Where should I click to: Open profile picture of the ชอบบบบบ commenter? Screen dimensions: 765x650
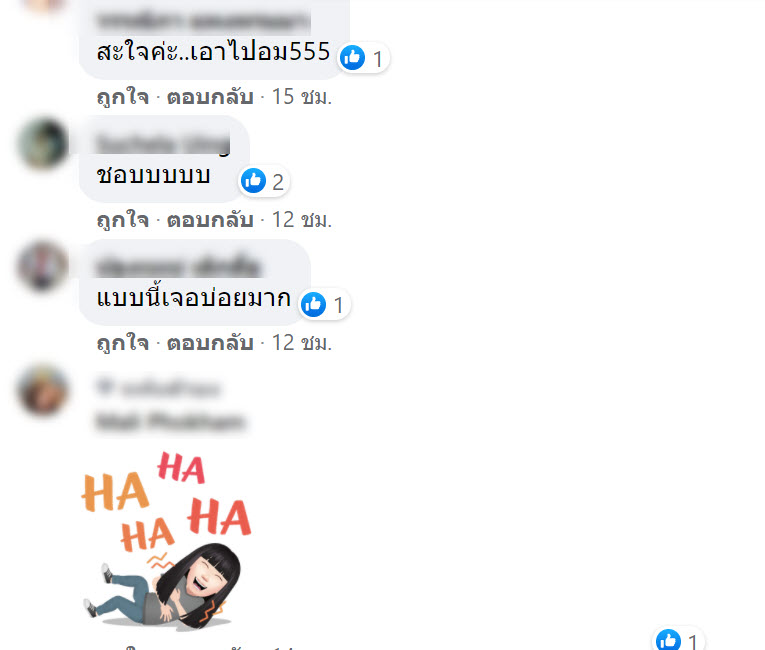click(x=42, y=144)
